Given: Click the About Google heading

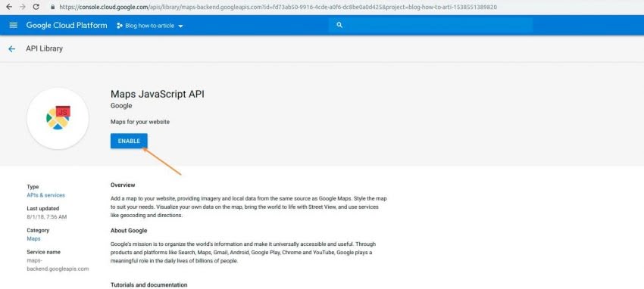Looking at the screenshot, I should click(129, 231).
